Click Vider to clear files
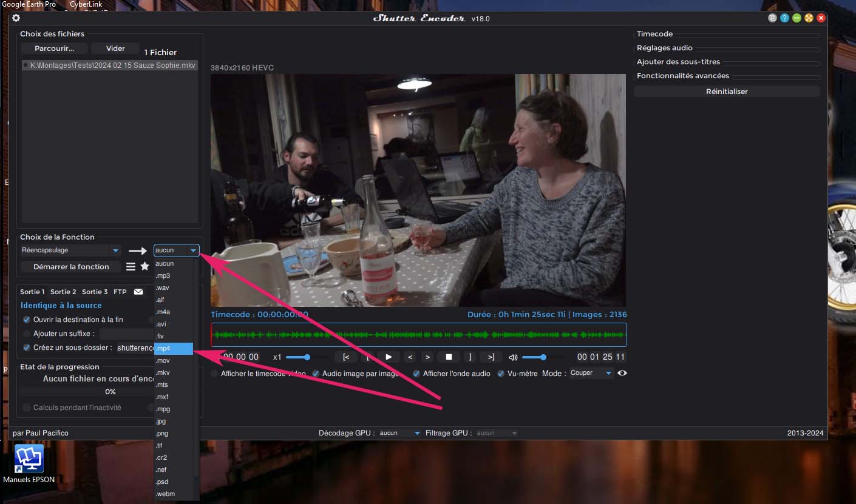 click(x=115, y=49)
